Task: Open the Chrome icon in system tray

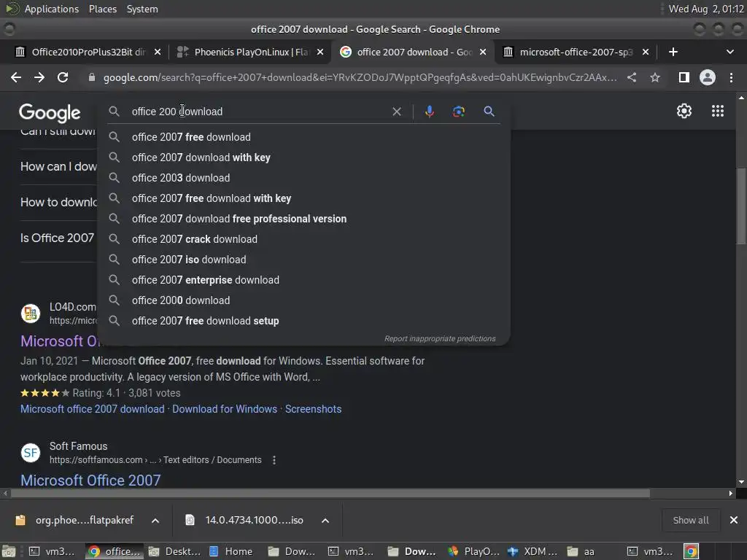Action: [x=691, y=551]
